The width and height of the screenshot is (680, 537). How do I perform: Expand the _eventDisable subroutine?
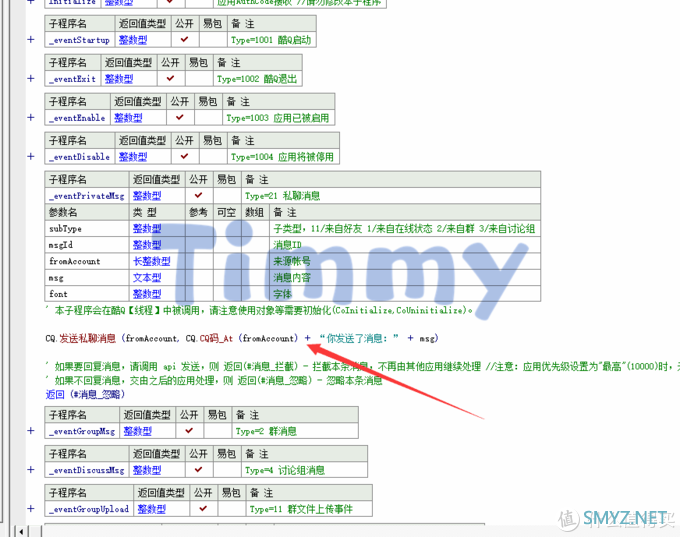31,156
